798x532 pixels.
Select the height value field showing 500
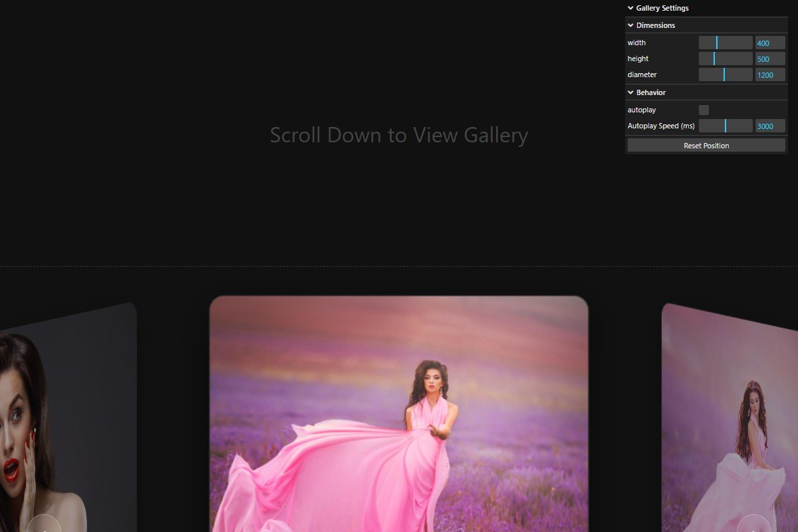click(x=769, y=59)
